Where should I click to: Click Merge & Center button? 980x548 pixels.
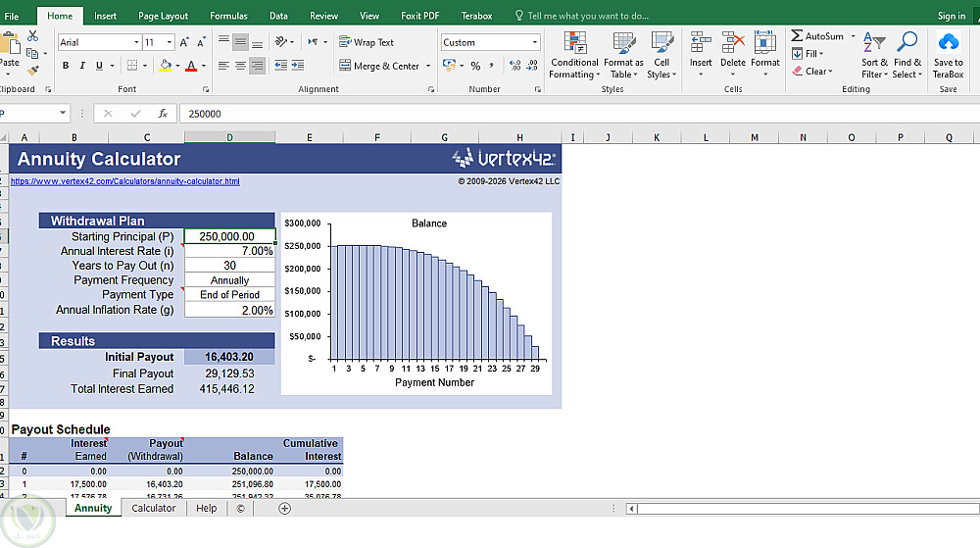coord(379,66)
